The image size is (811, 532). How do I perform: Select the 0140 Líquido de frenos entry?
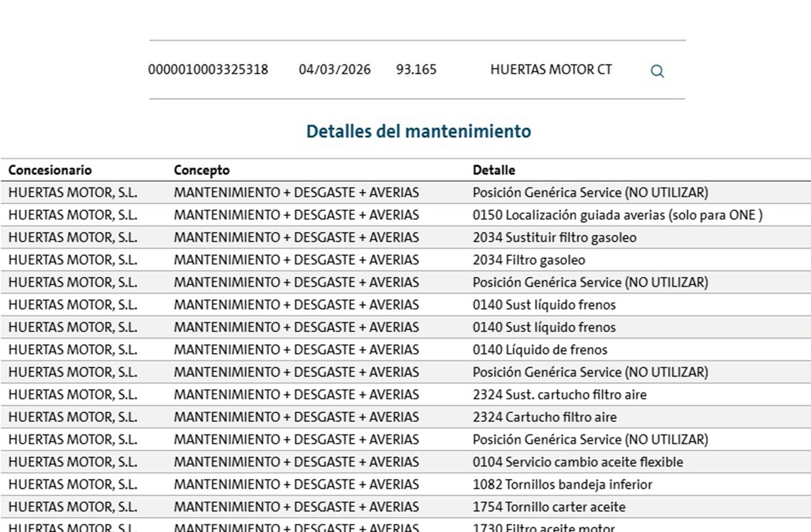(540, 350)
